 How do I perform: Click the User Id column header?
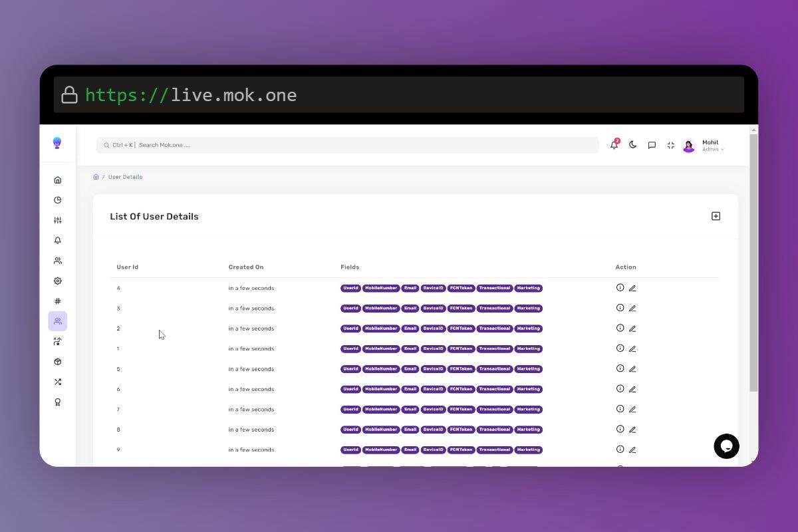[x=128, y=267]
